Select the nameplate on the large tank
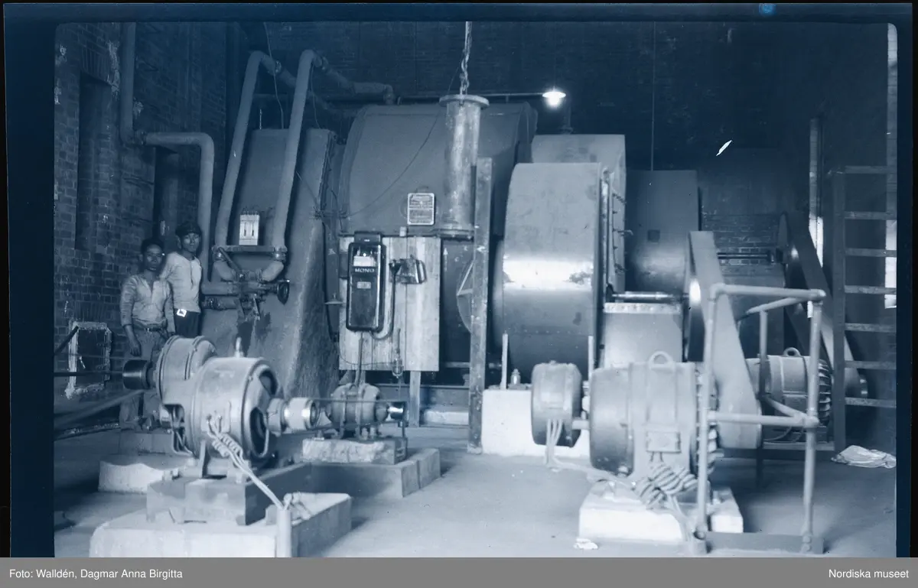This screenshot has width=918, height=588. click(x=420, y=209)
